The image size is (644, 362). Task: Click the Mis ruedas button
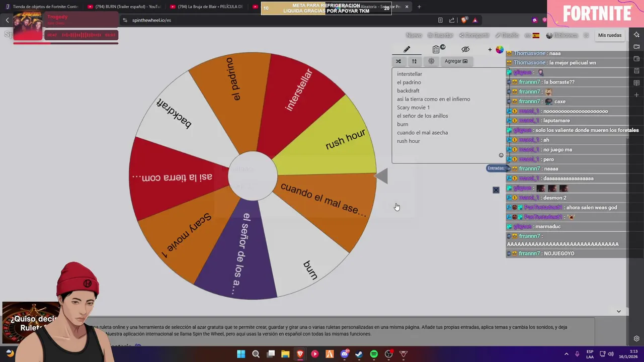610,35
